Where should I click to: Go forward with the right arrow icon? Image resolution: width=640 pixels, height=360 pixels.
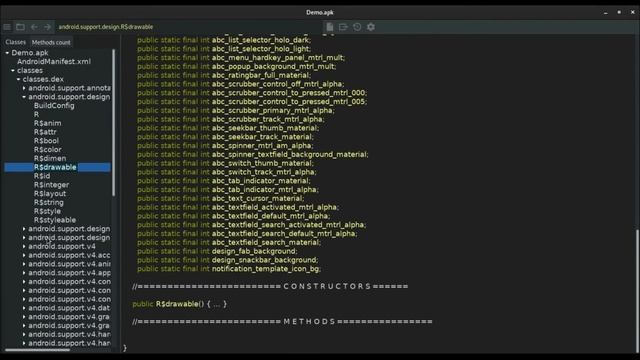(x=47, y=27)
